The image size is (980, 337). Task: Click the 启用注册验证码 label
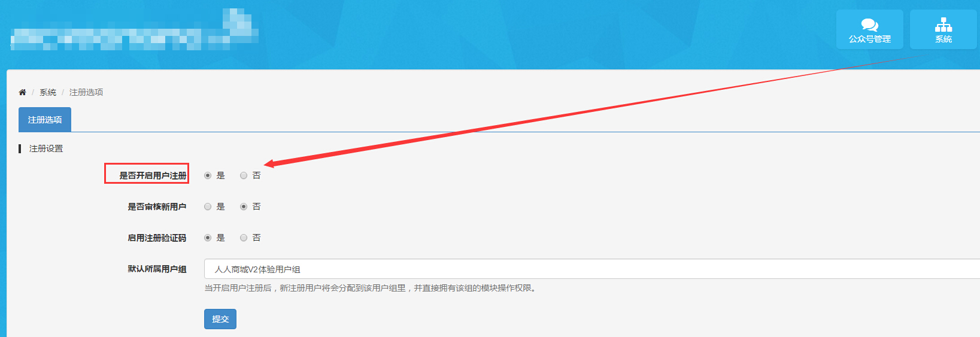pos(157,238)
